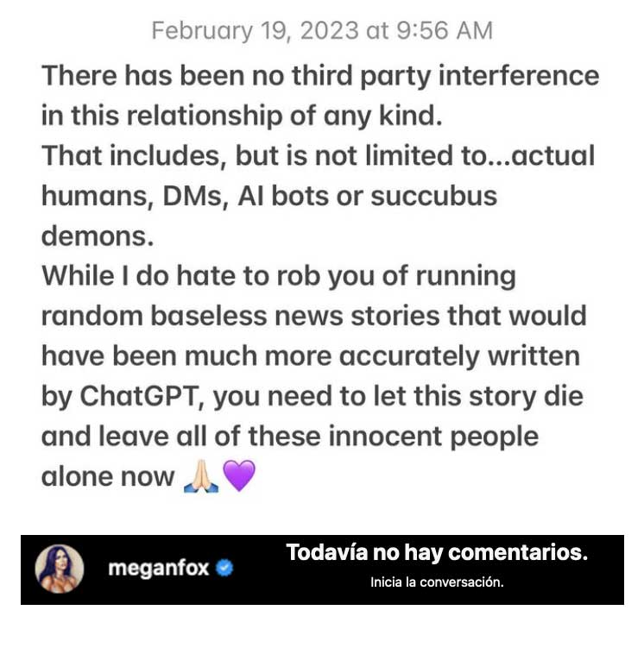Image resolution: width=644 pixels, height=648 pixels.
Task: Click the words 'alone now' before the emojis
Action: click(107, 476)
